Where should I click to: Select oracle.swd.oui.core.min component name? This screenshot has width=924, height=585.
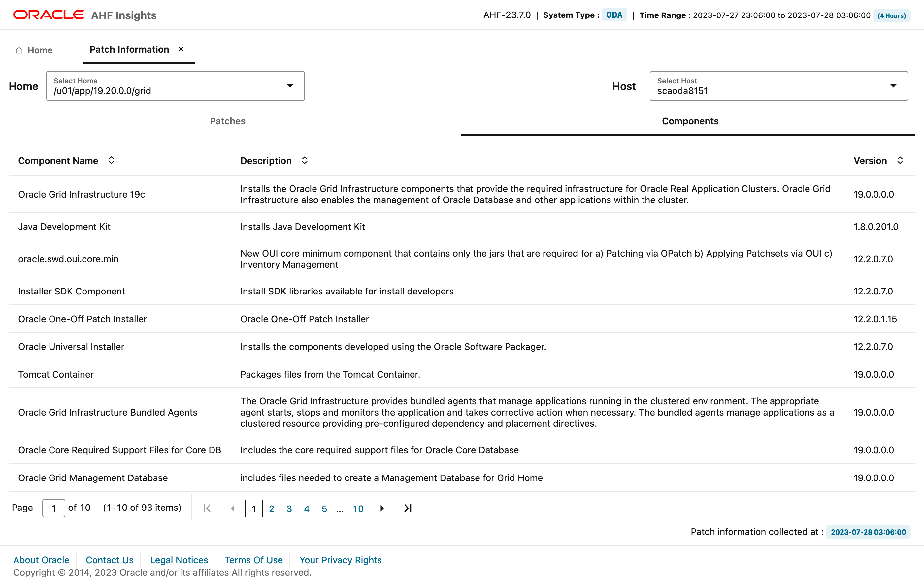[69, 259]
